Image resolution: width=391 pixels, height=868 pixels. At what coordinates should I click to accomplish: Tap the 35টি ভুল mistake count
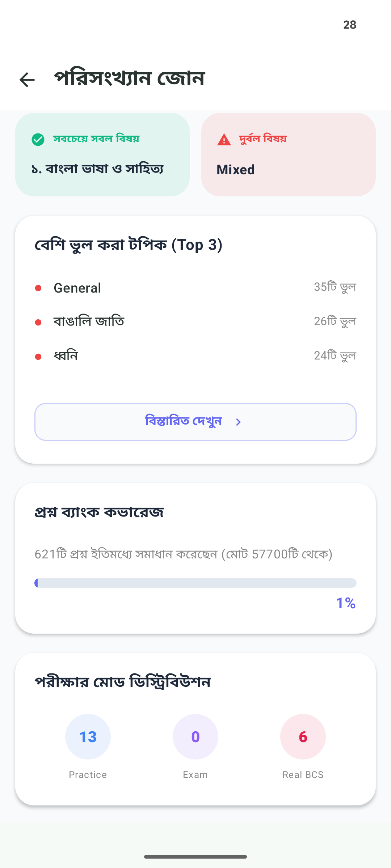pyautogui.click(x=335, y=287)
